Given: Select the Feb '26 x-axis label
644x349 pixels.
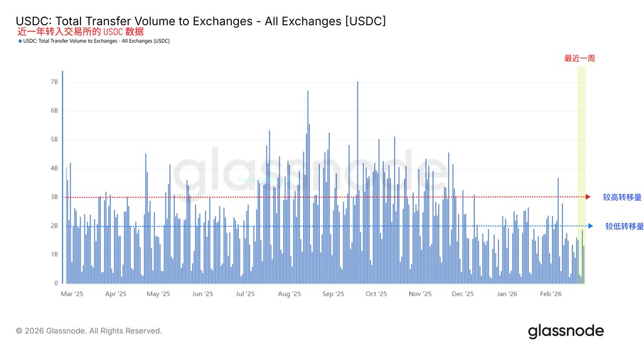Looking at the screenshot, I should (551, 294).
